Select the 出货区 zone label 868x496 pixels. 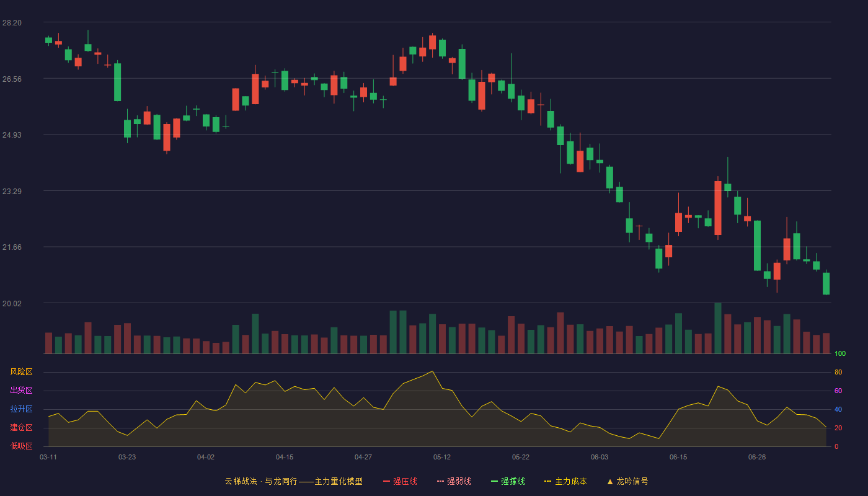coord(21,391)
